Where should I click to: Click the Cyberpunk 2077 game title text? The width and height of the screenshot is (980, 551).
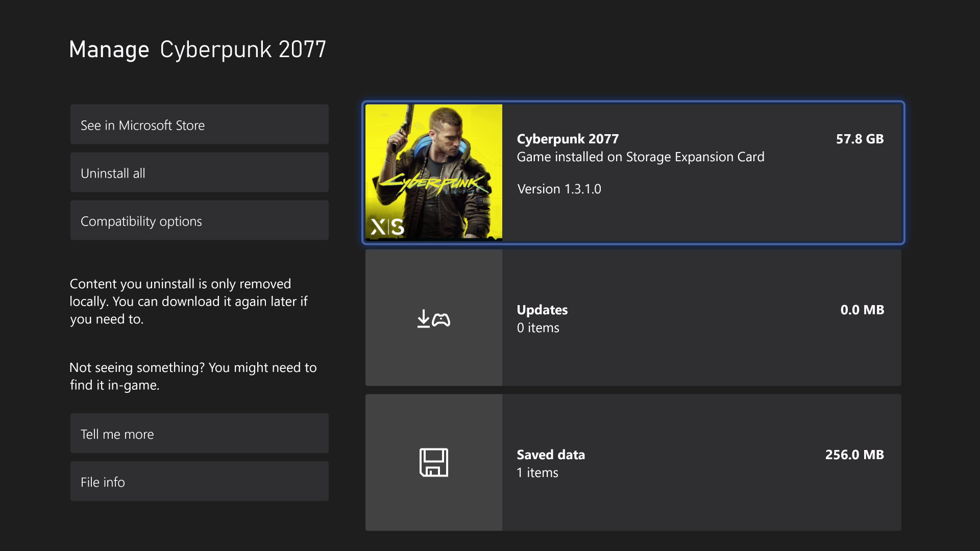pyautogui.click(x=567, y=139)
